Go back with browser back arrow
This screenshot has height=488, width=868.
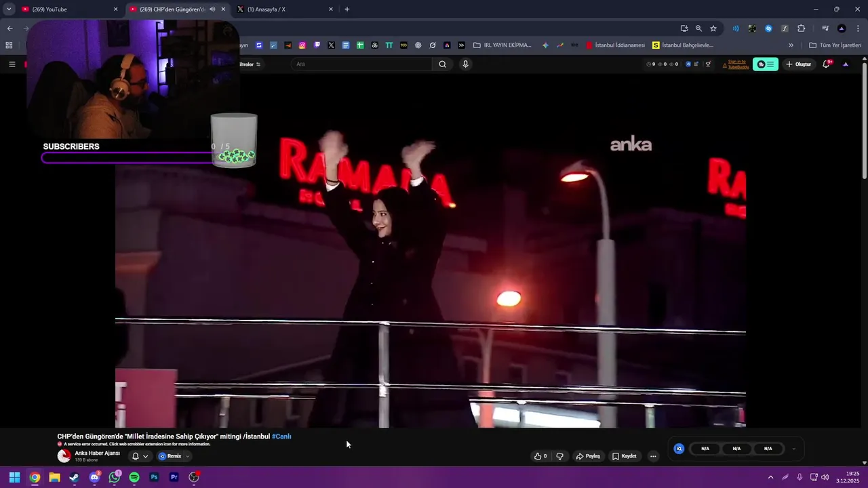9,28
